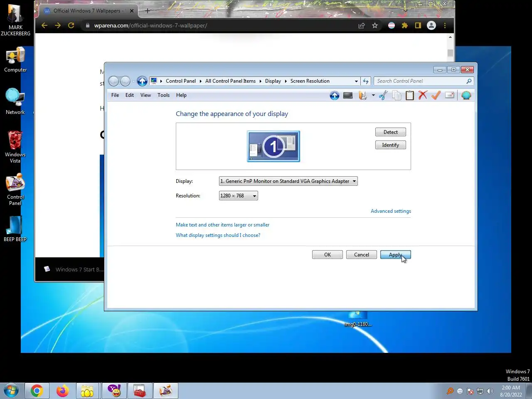Screen dimensions: 532x399
Task: Open the View menu
Action: pos(145,95)
